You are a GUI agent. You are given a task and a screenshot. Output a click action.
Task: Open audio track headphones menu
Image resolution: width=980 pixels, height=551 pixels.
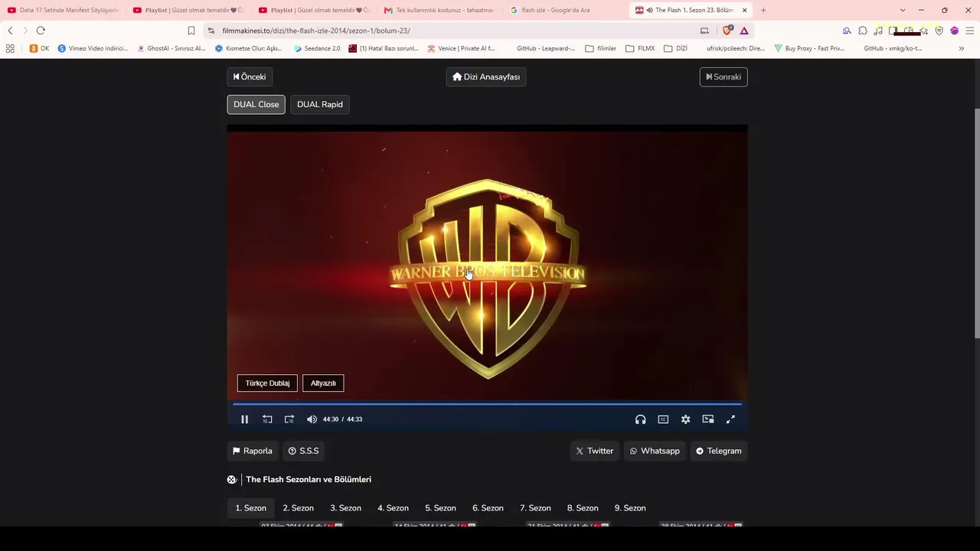point(640,419)
